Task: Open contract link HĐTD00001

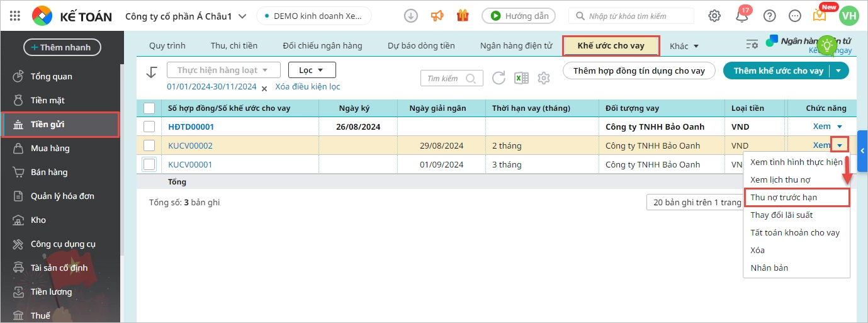Action: 191,127
